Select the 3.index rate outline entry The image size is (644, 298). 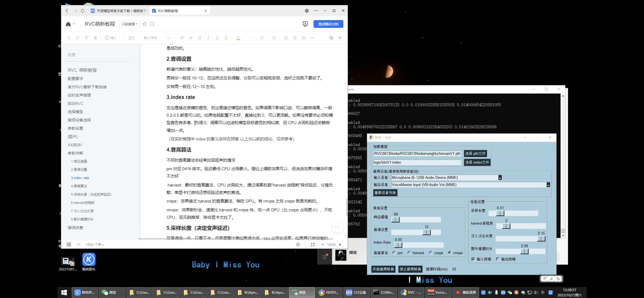pos(80,178)
